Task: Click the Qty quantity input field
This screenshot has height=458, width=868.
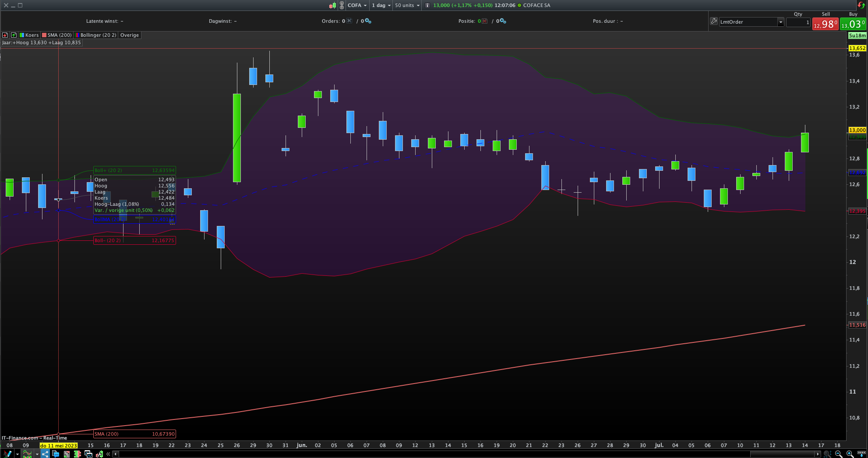Action: coord(798,22)
